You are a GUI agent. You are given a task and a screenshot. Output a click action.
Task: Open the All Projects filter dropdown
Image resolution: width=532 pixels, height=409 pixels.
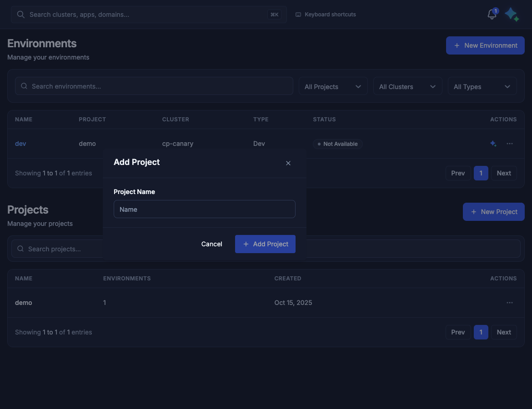point(333,86)
